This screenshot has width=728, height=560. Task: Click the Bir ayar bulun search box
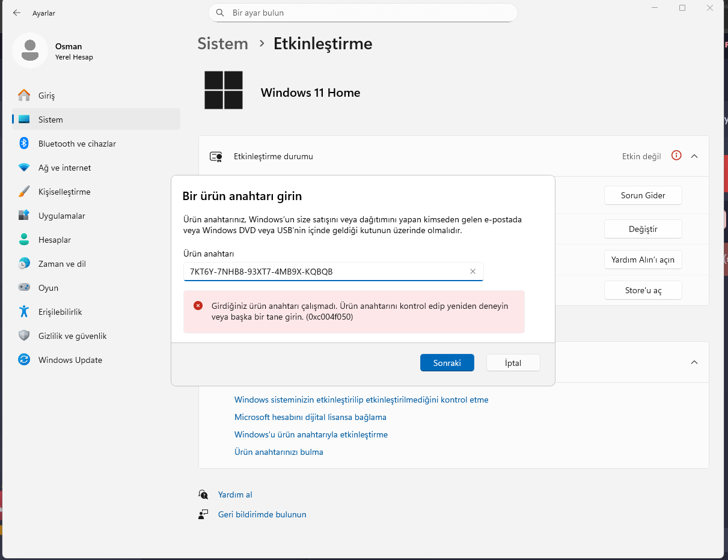click(363, 13)
